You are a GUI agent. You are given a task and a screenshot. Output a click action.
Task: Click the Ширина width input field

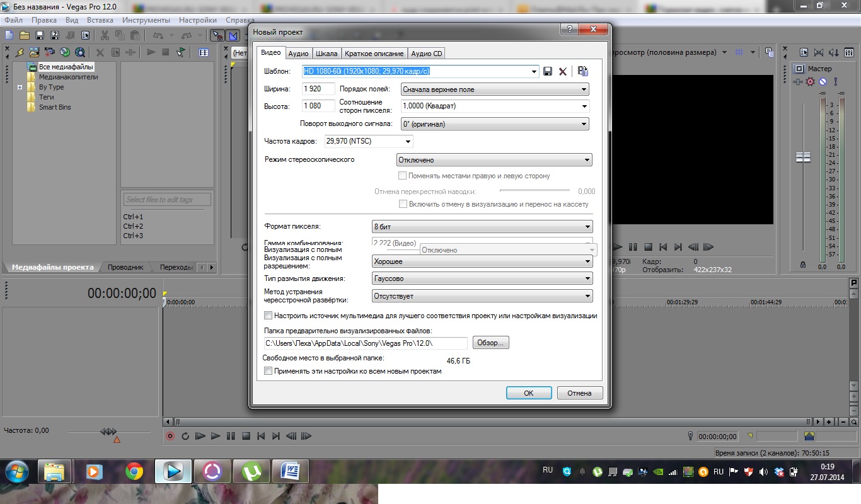319,89
